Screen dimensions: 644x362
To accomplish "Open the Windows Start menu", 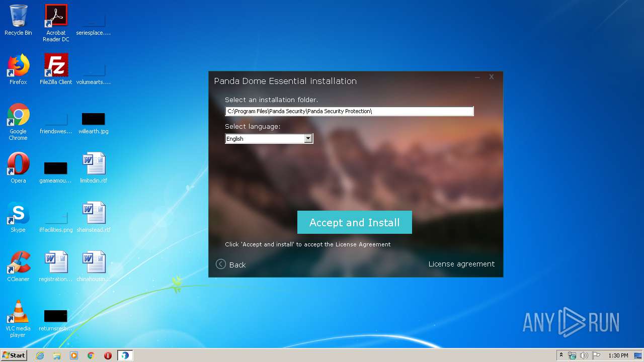I will coord(14,355).
